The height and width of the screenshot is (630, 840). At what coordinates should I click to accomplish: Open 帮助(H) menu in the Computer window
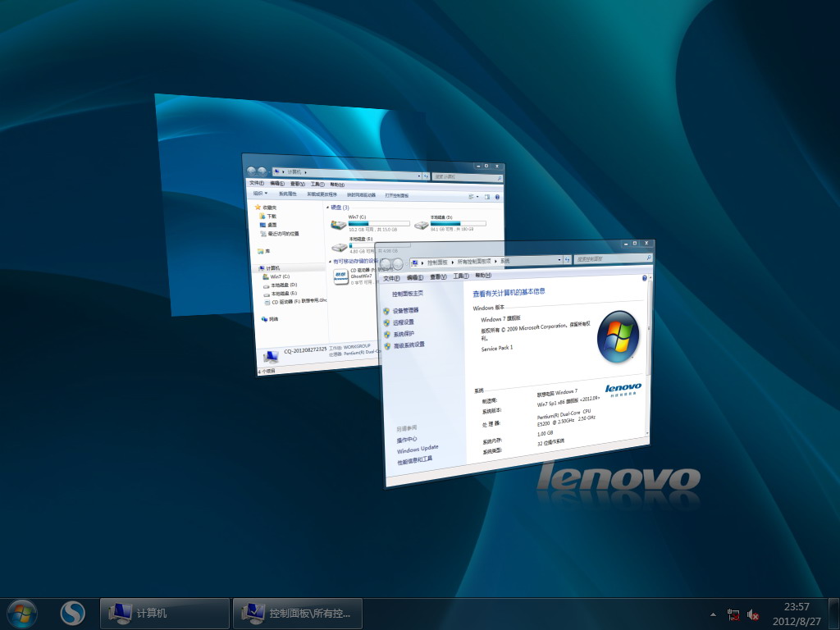pos(337,185)
